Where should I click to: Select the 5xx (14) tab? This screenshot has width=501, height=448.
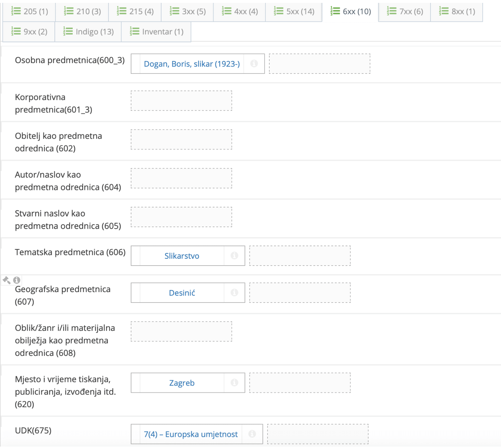(x=294, y=11)
